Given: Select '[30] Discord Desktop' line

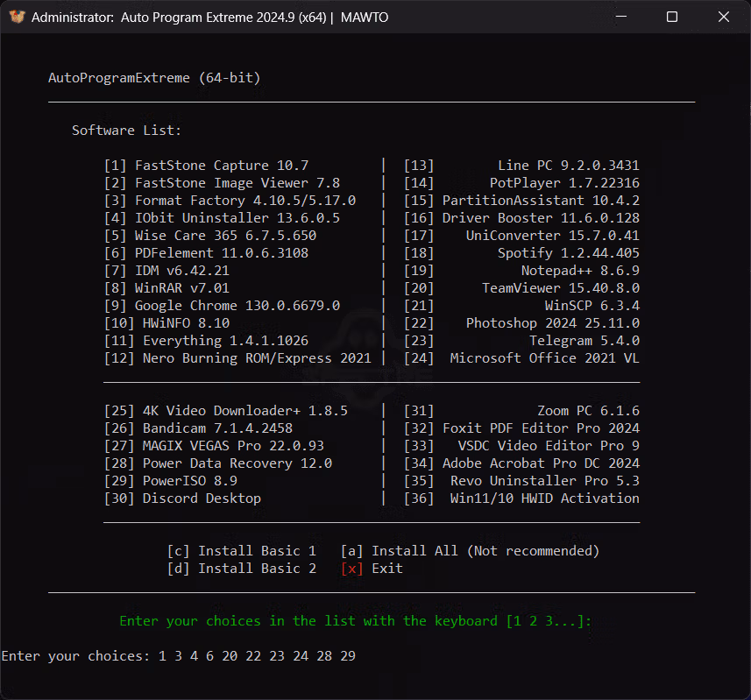Looking at the screenshot, I should (182, 498).
